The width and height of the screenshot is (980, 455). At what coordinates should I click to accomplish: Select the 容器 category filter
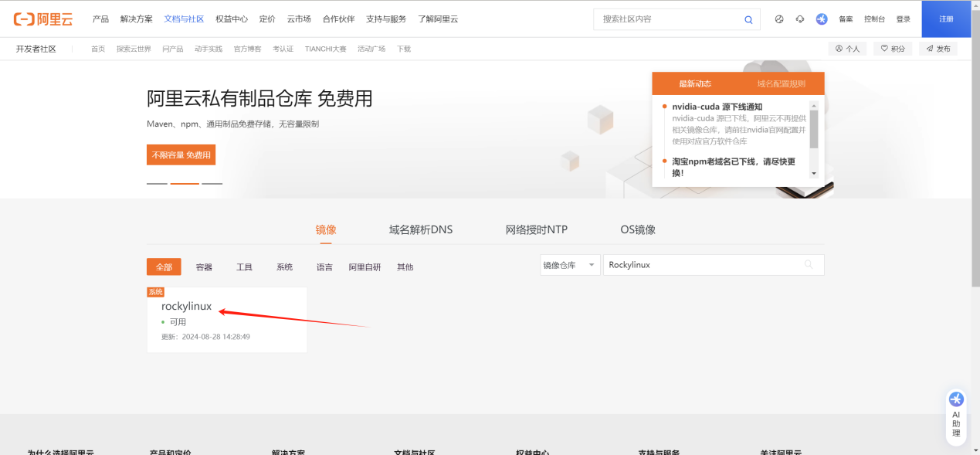(204, 267)
